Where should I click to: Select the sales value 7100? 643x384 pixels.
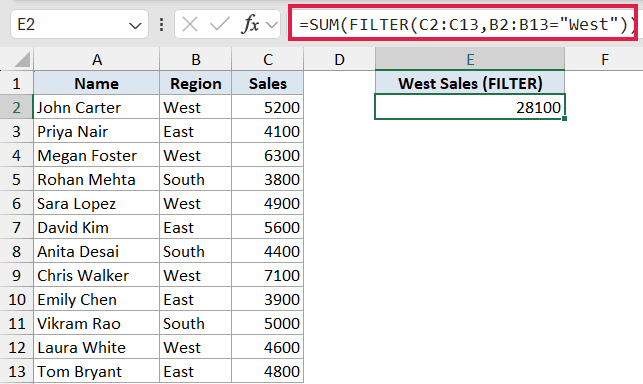[x=268, y=275]
